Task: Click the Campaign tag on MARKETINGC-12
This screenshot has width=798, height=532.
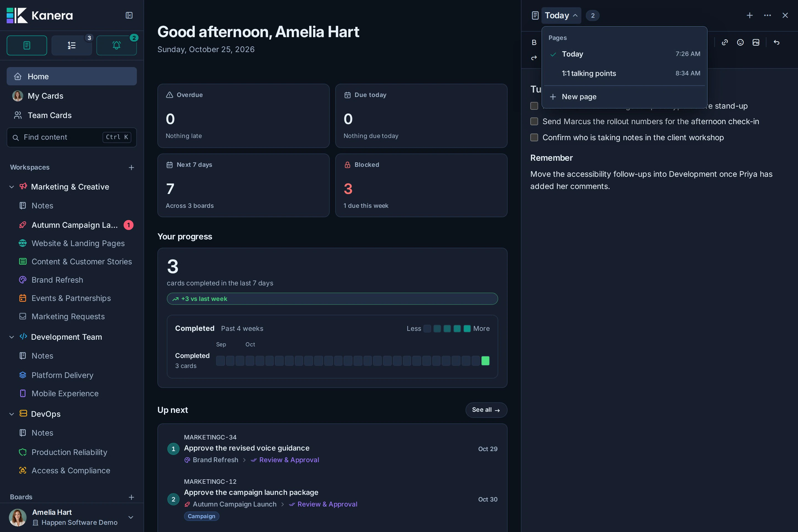Action: (x=201, y=516)
